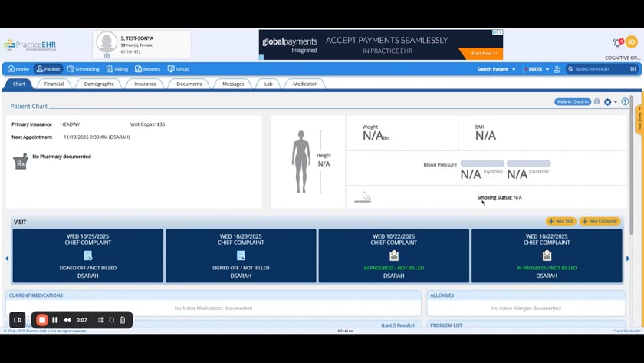Click the Next Appointment date text

pos(97,137)
